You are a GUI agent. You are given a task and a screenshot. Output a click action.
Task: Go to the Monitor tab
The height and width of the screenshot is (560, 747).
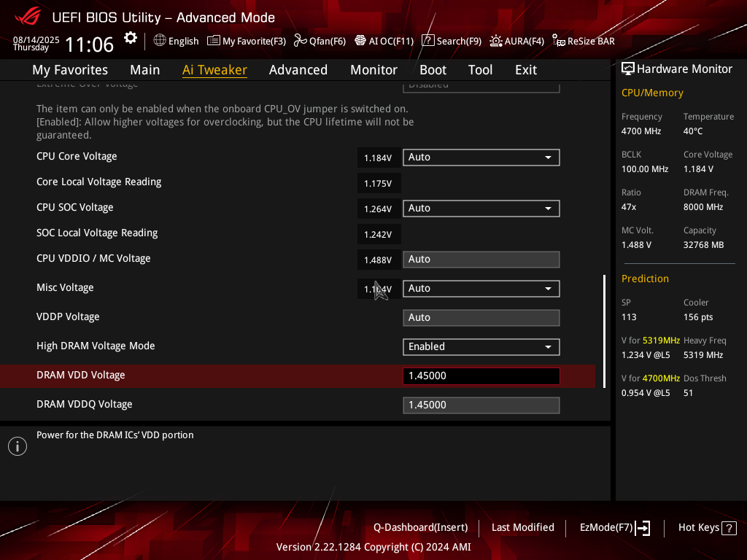[x=374, y=70]
